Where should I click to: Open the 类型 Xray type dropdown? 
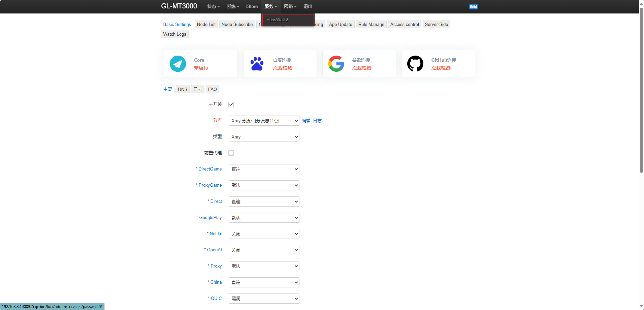click(264, 136)
